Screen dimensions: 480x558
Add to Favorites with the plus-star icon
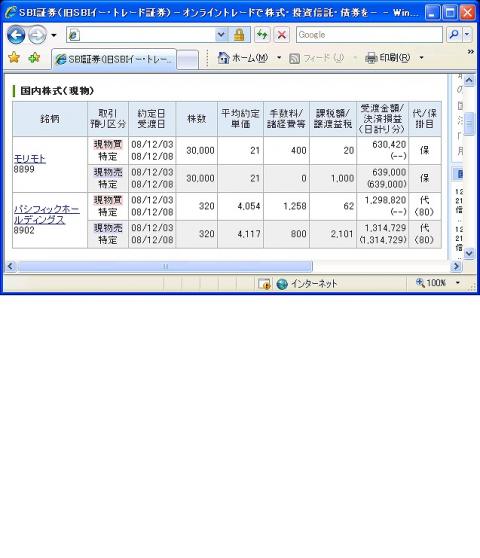coord(34,57)
